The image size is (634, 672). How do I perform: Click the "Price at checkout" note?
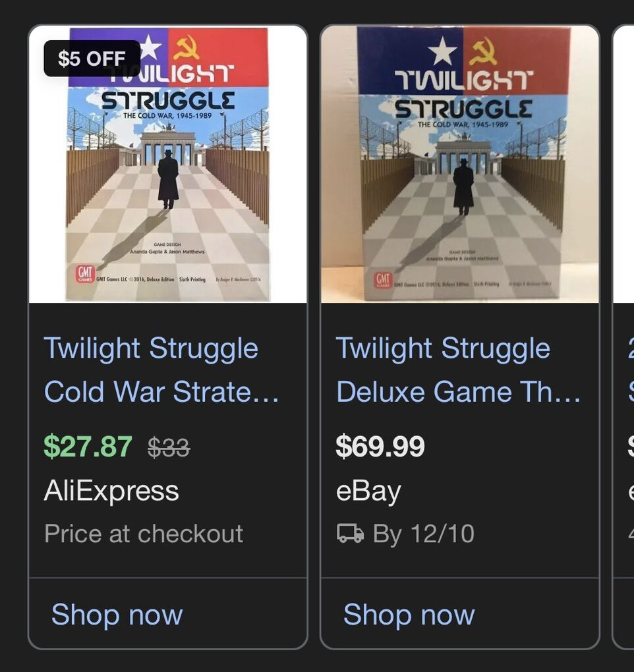pos(144,534)
